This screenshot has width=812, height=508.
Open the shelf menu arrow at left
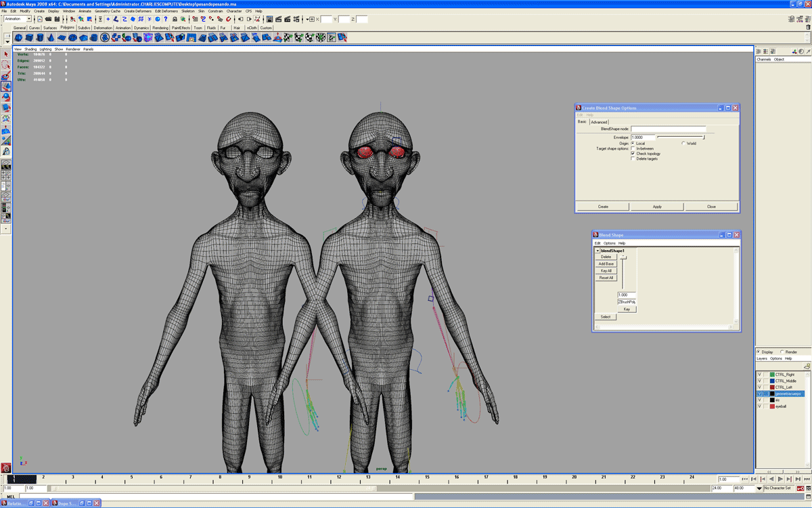pyautogui.click(x=7, y=41)
